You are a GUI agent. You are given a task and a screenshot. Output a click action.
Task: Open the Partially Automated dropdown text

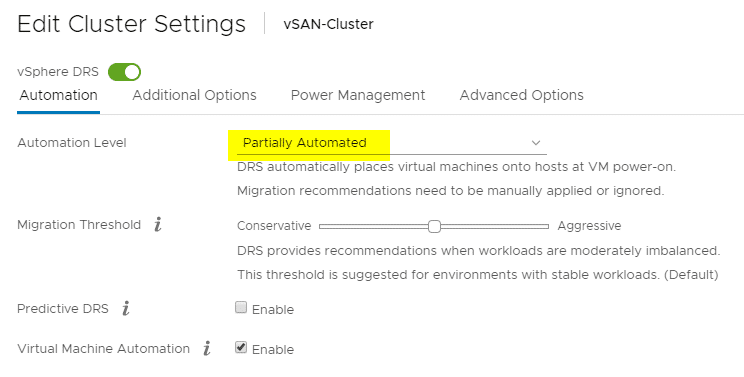(305, 143)
